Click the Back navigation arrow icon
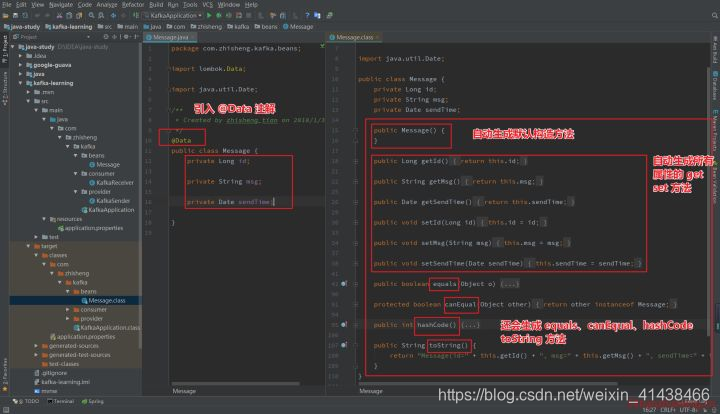 point(113,15)
